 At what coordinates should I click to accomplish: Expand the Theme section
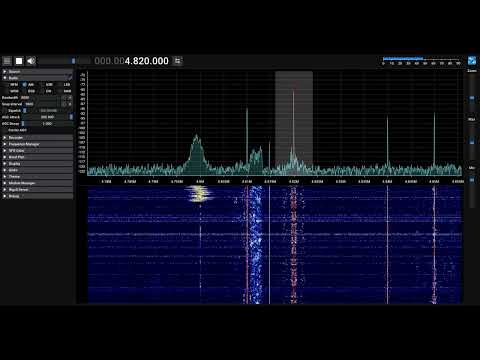[x=37, y=177]
